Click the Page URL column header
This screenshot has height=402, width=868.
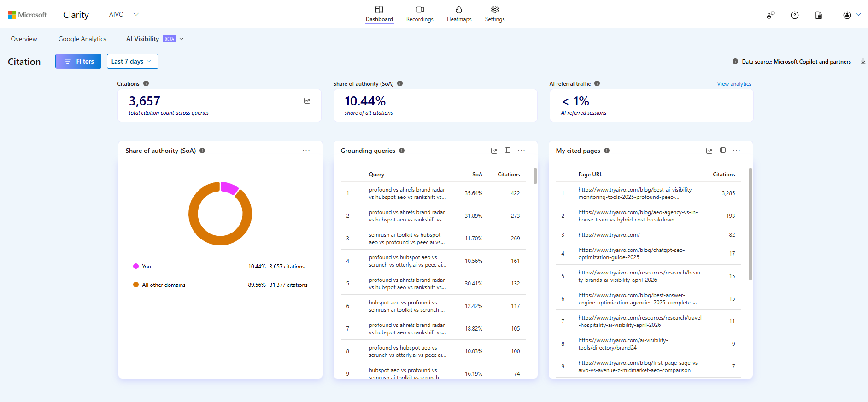click(590, 175)
